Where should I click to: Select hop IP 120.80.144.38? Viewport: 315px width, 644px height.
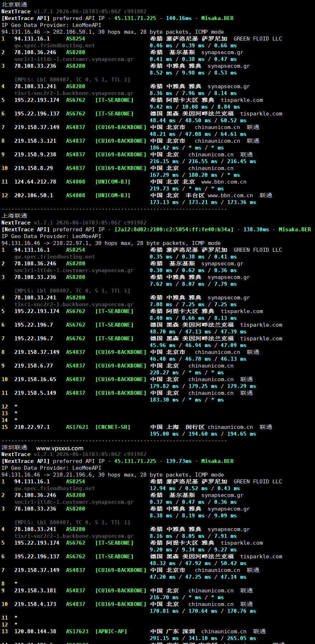35,631
